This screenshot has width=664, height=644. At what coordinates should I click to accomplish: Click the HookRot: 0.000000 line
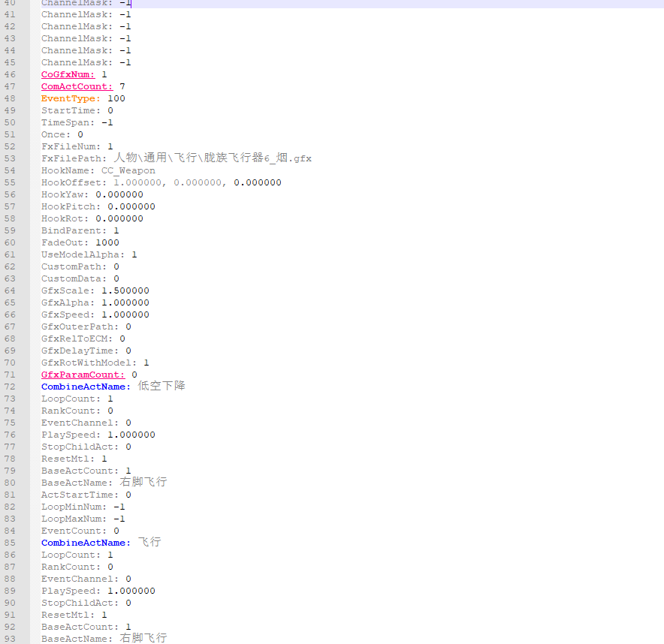pyautogui.click(x=92, y=218)
